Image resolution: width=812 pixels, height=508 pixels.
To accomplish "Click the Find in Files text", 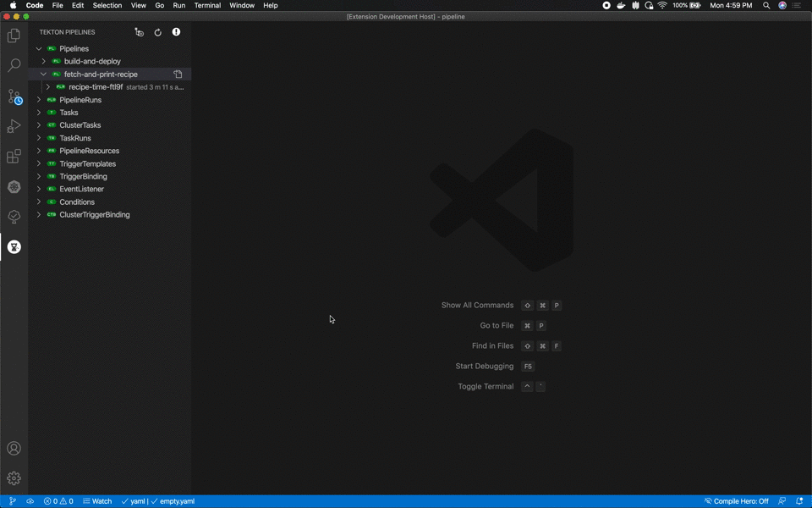I will coord(492,345).
